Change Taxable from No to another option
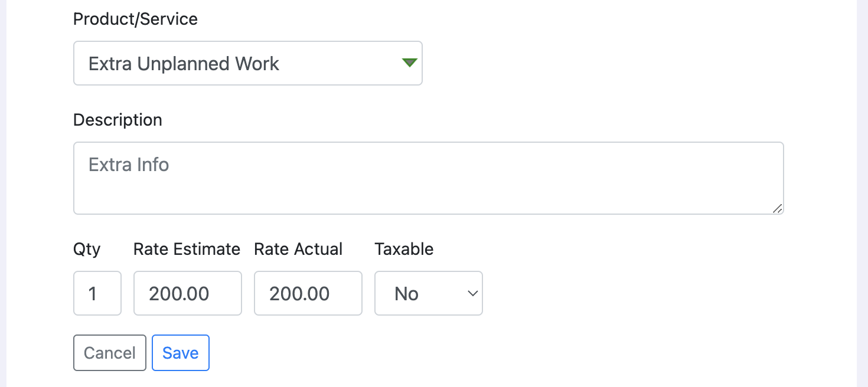 click(428, 293)
